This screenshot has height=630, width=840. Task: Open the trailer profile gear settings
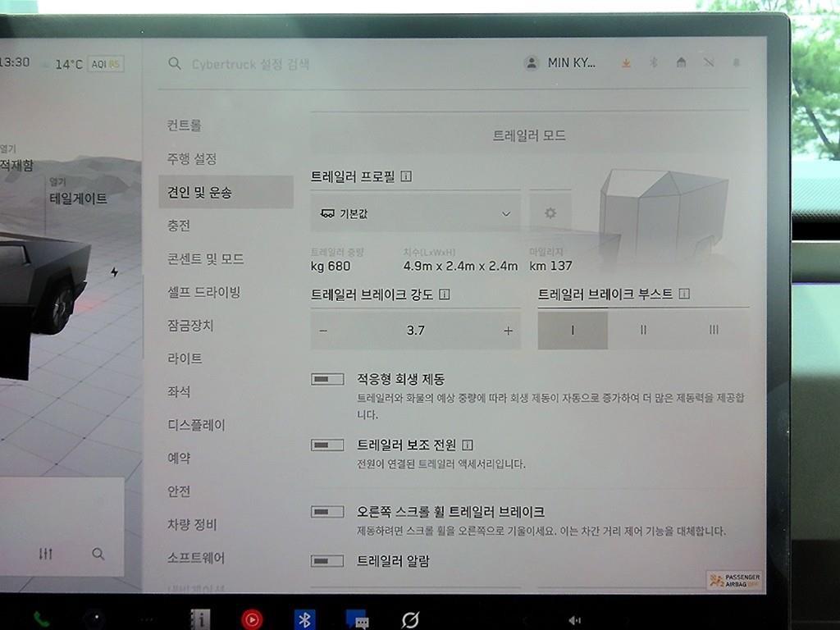[550, 213]
